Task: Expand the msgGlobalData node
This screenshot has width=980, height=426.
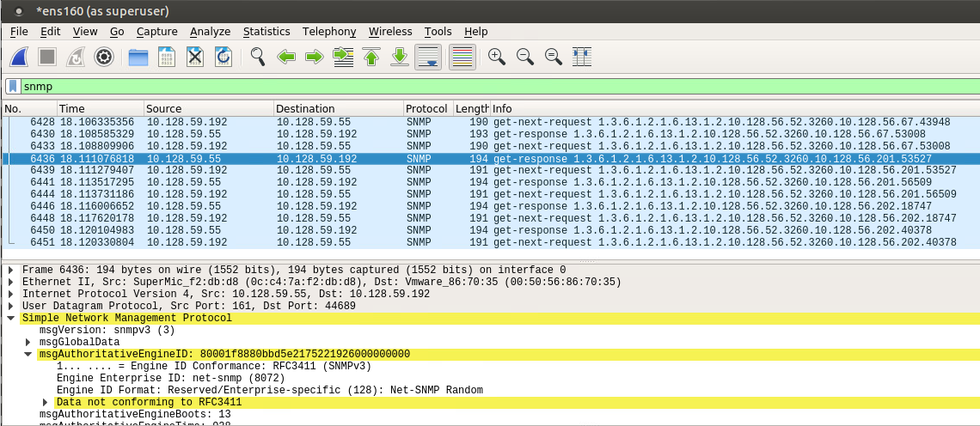Action: pos(28,343)
